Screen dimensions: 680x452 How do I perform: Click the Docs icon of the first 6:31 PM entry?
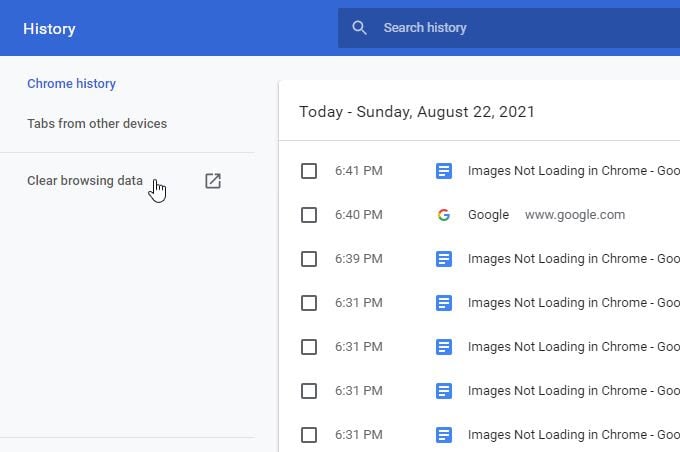pyautogui.click(x=444, y=303)
